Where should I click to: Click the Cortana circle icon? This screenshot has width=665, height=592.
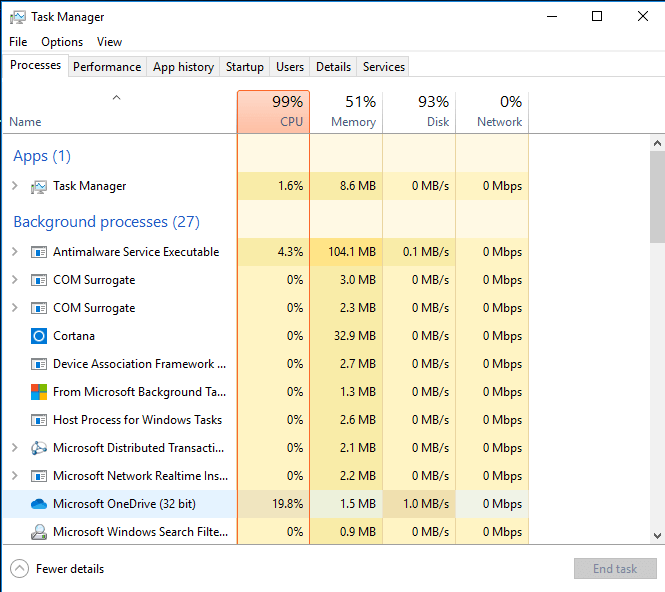coord(39,336)
